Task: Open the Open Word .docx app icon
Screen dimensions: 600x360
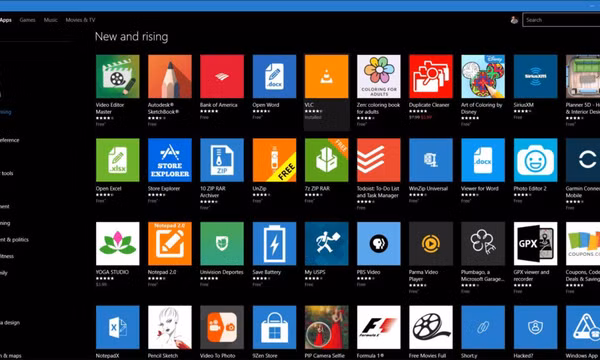Action: tap(274, 76)
